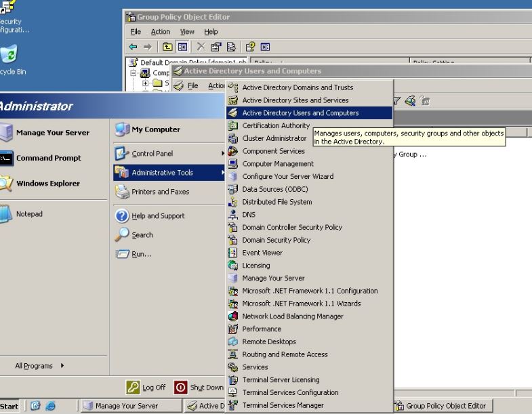Switch to Manage Your Server taskbar button
Viewport: 532px width, 414px height.
coord(131,406)
